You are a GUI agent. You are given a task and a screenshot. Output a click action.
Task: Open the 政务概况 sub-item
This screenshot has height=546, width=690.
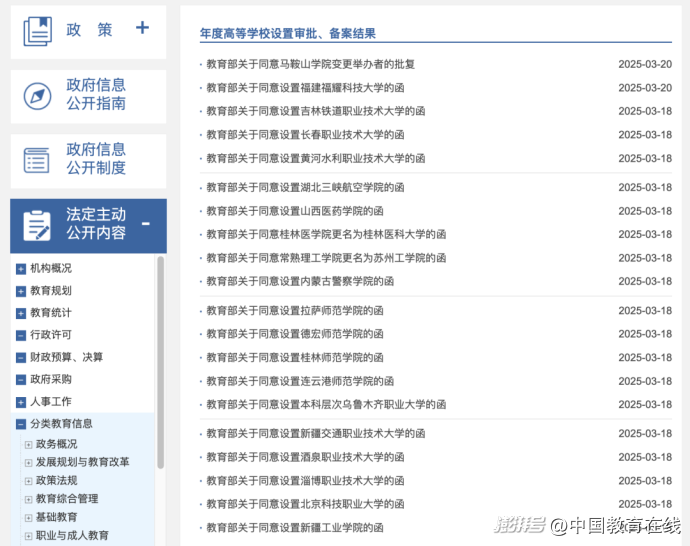(x=56, y=444)
